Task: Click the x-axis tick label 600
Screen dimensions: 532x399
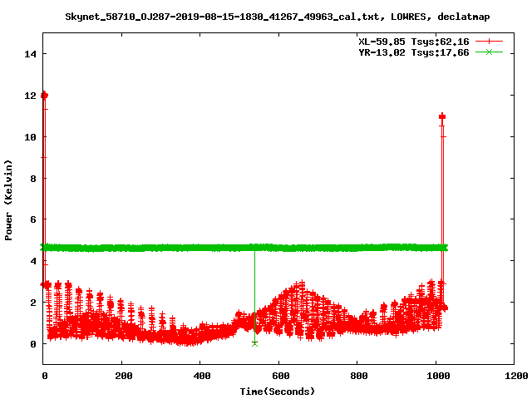Action: (x=281, y=376)
